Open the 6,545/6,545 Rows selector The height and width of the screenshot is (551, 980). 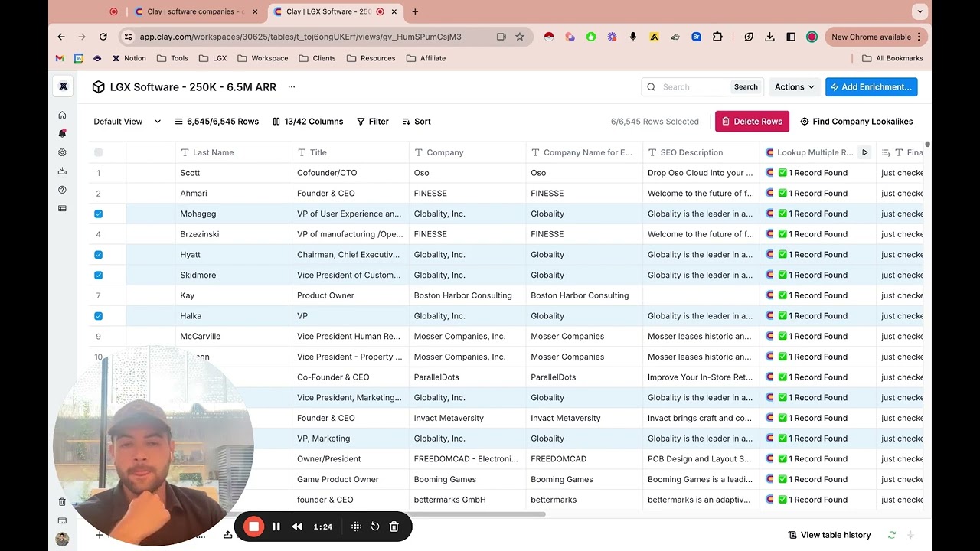pyautogui.click(x=217, y=121)
